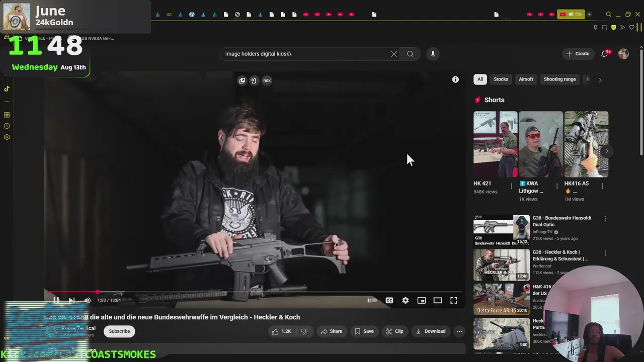Open options menu for HK 421 short

pyautogui.click(x=512, y=186)
